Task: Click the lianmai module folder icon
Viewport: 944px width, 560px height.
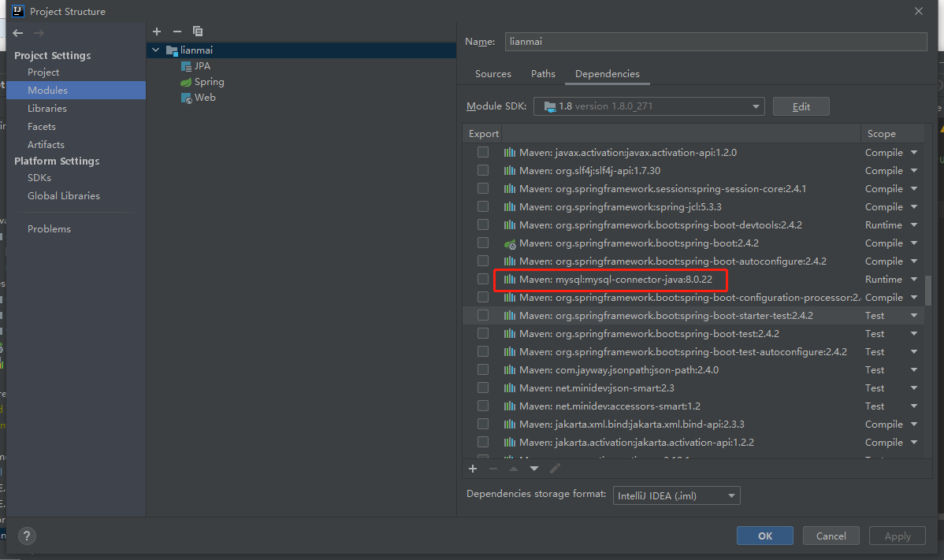Action: [172, 50]
